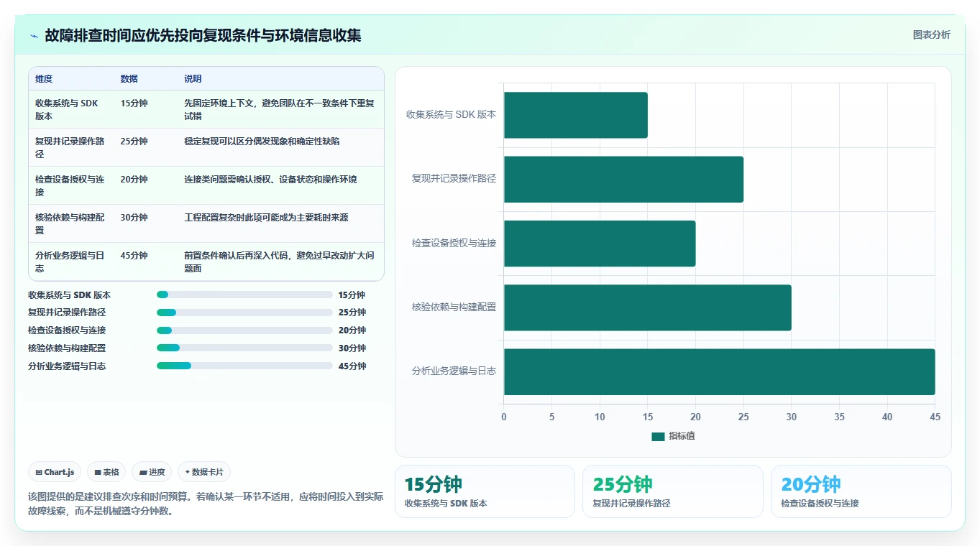Click the lightning icon beside the title
The width and height of the screenshot is (980, 546).
[x=34, y=35]
